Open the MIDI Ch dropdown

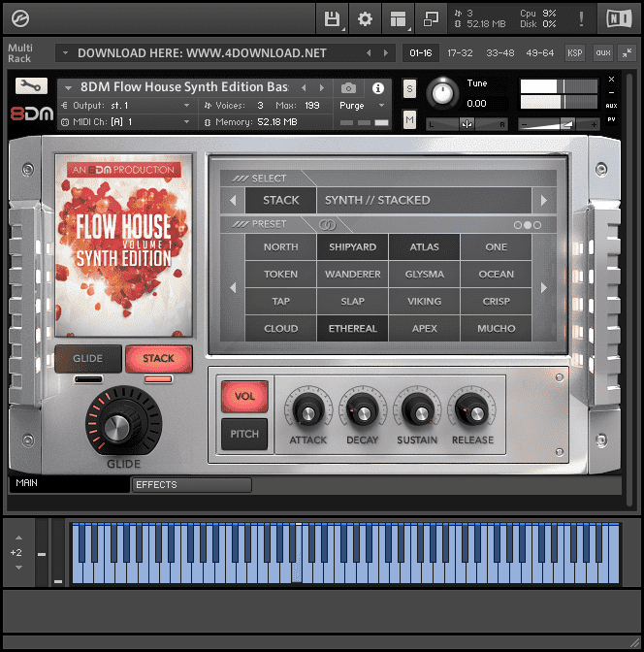(186, 122)
